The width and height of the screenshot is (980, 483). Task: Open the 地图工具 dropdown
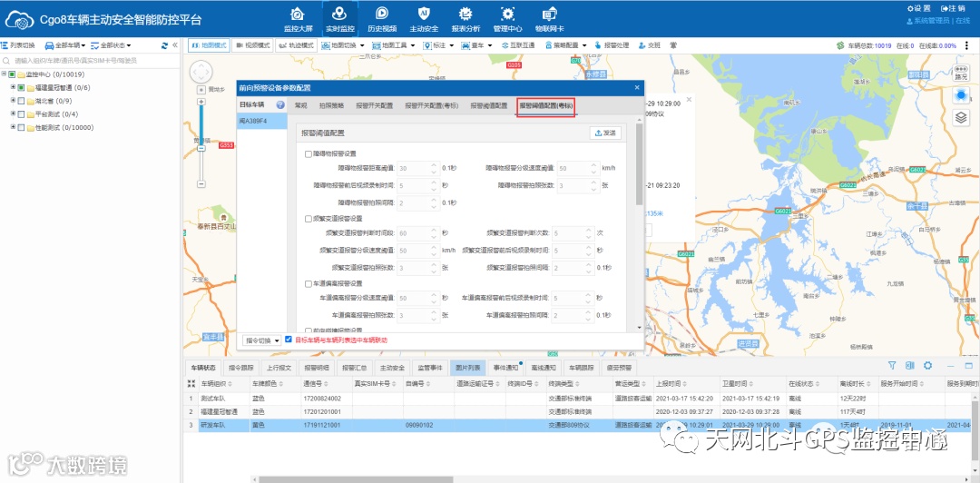(x=394, y=45)
